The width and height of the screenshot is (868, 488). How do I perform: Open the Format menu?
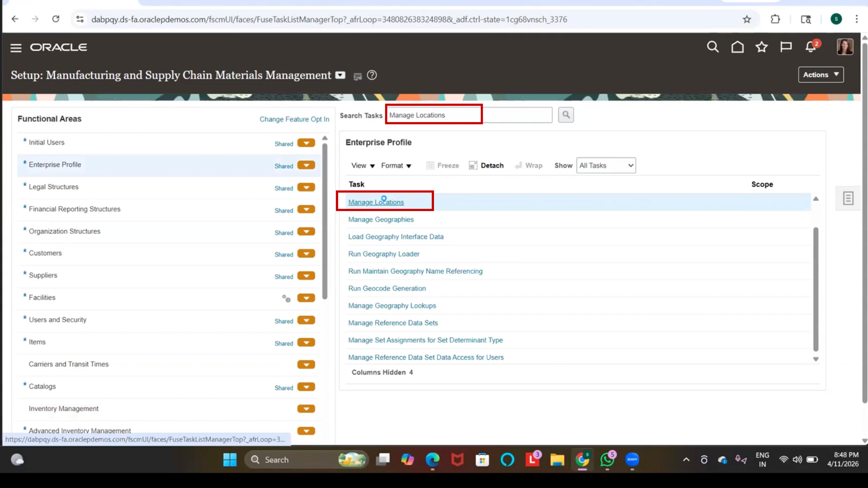tap(396, 165)
